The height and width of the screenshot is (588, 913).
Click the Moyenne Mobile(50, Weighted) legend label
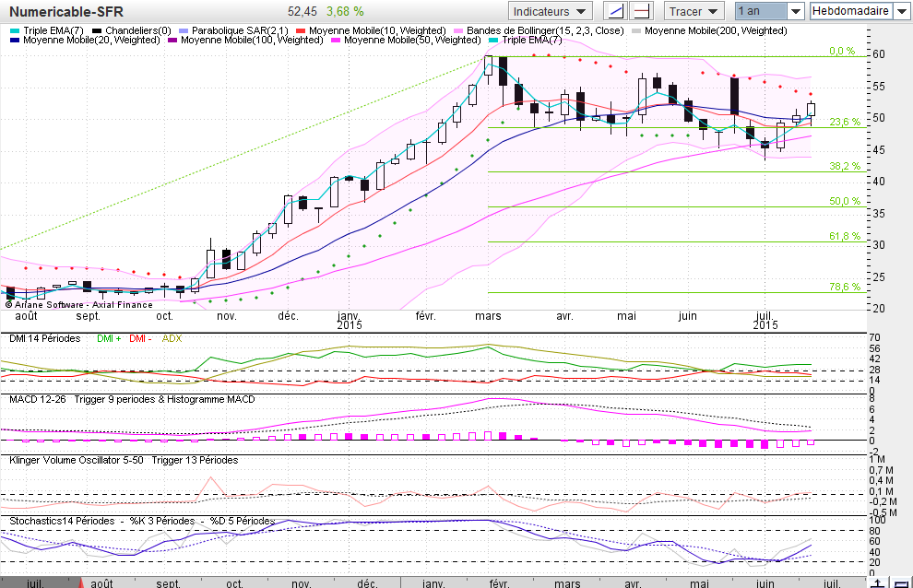tap(412, 40)
